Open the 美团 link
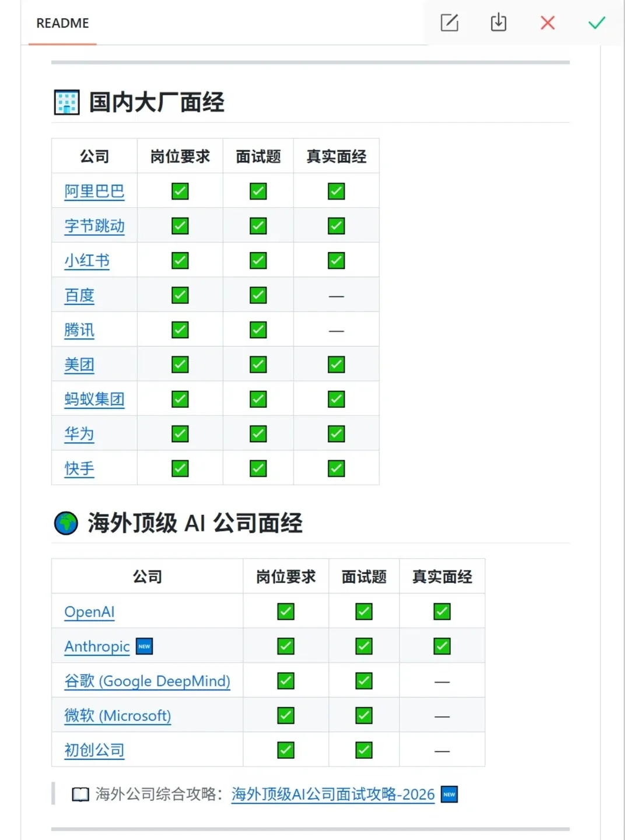This screenshot has width=630, height=840. [x=79, y=365]
